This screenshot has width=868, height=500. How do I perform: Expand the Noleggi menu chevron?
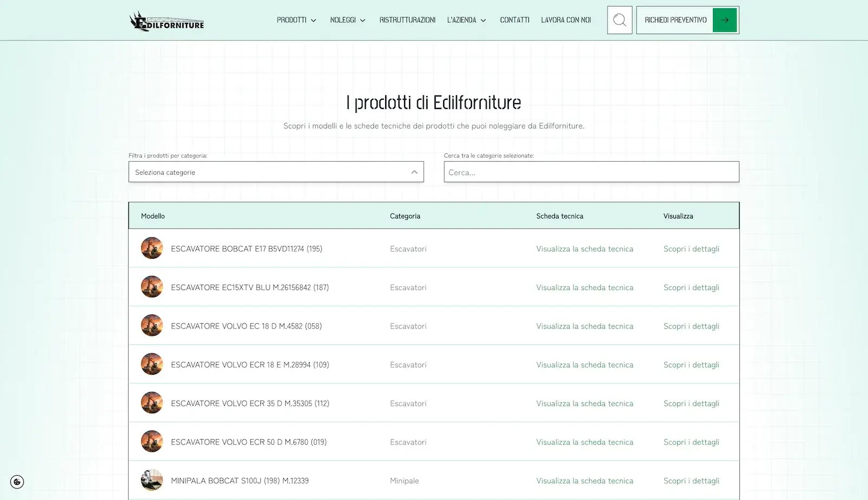click(x=363, y=21)
